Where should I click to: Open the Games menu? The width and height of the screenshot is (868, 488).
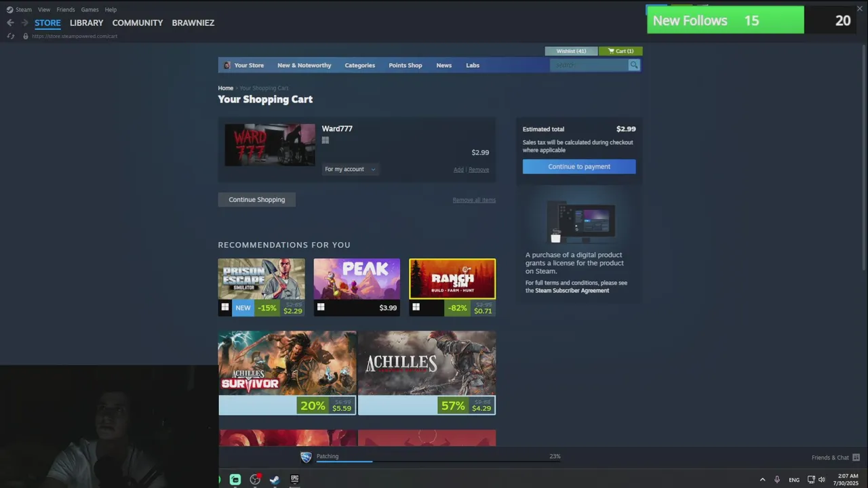[90, 9]
